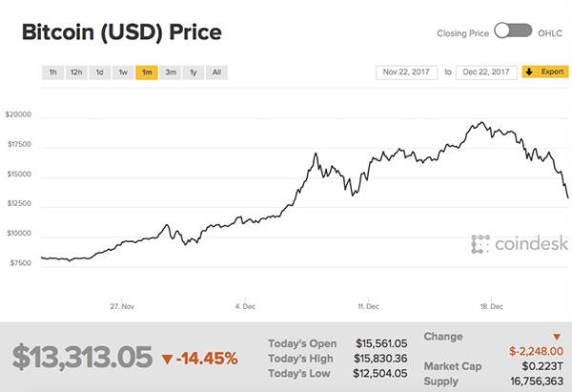Click the $13,313.05 current price
The height and width of the screenshot is (392, 572).
[83, 358]
